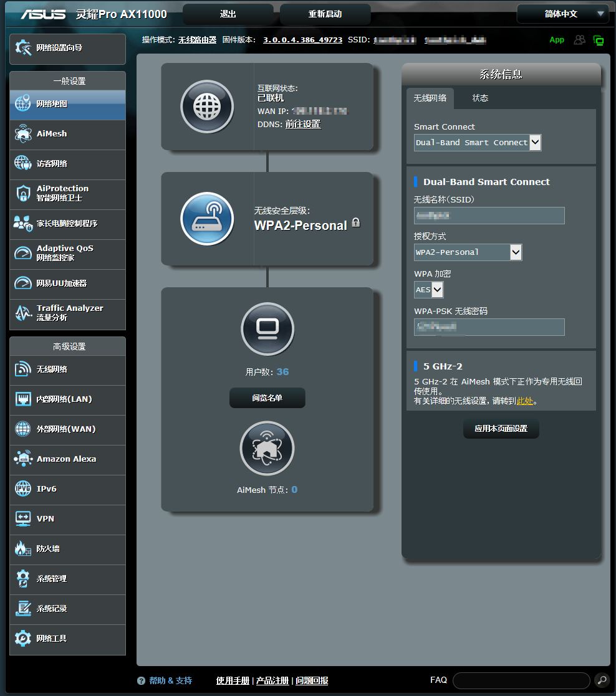Viewport: 616px width, 696px height.
Task: Open the Smart Connect dropdown
Action: point(478,143)
